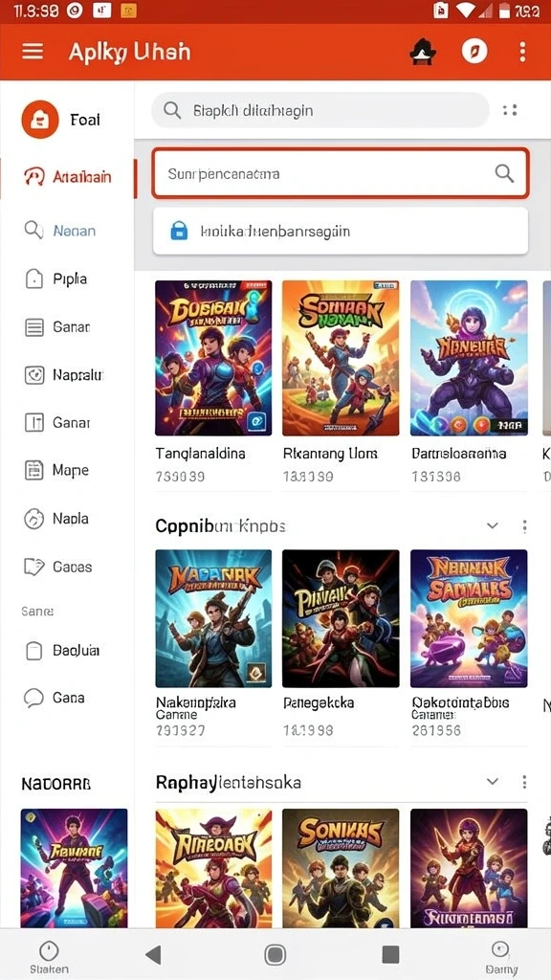551x980 pixels.
Task: Tap the orange Foal profile icon
Action: pyautogui.click(x=40, y=119)
